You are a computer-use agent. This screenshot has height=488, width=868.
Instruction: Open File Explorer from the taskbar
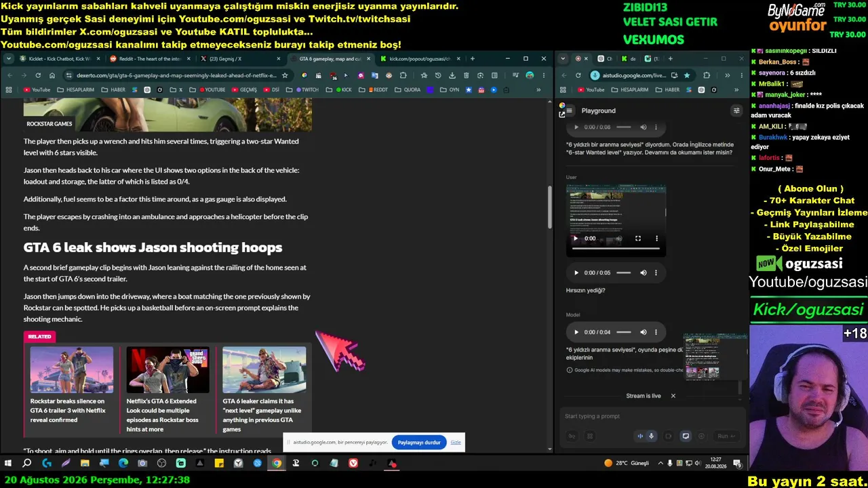(x=85, y=464)
